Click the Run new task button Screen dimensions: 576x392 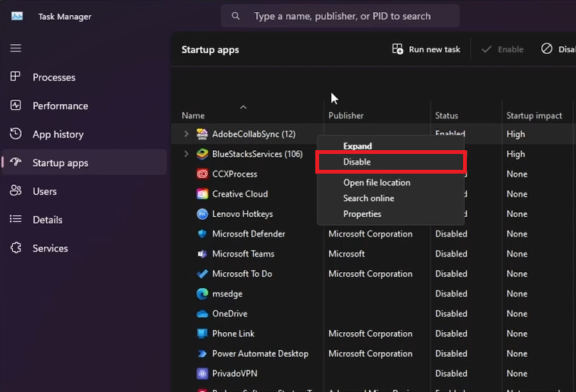coord(426,49)
